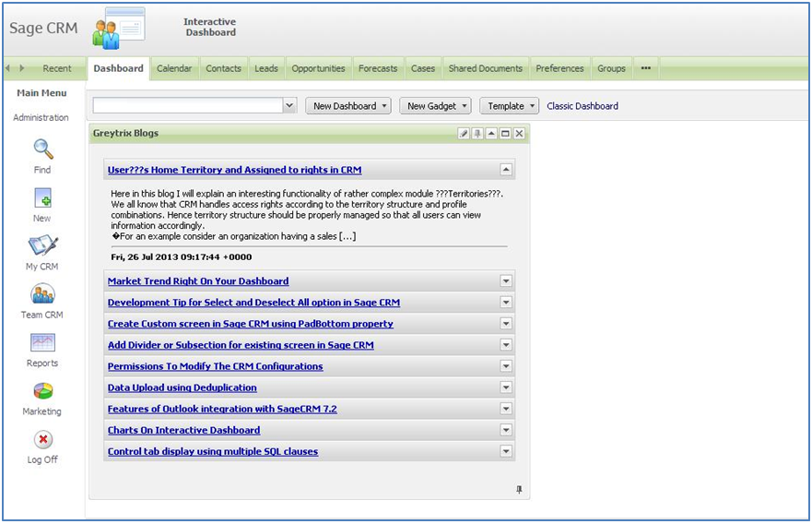Click the Interactive Dashboard header title
Screen dimensions: 812x524
tap(210, 27)
